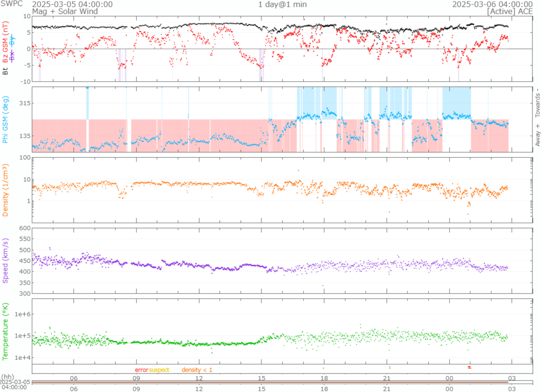Click the SWPC label in top corner

coord(12,4)
